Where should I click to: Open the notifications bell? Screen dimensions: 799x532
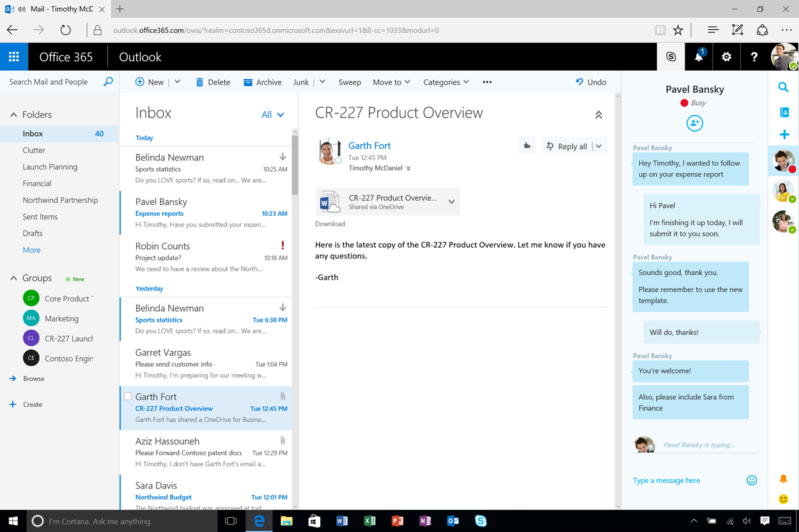pyautogui.click(x=699, y=56)
